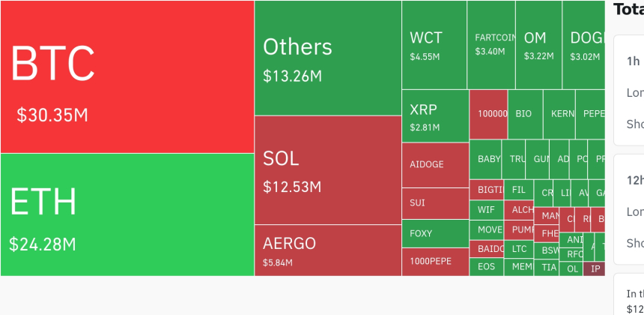Open the Others $13.26M tile
The image size is (644, 315).
tap(328, 58)
